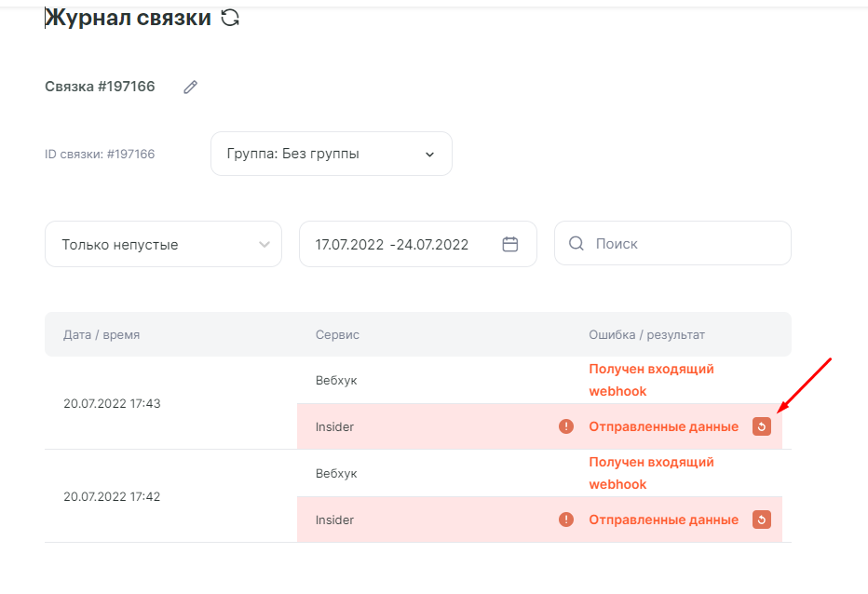
Task: Open Получен входящий webhook at 17:42
Action: (x=651, y=473)
